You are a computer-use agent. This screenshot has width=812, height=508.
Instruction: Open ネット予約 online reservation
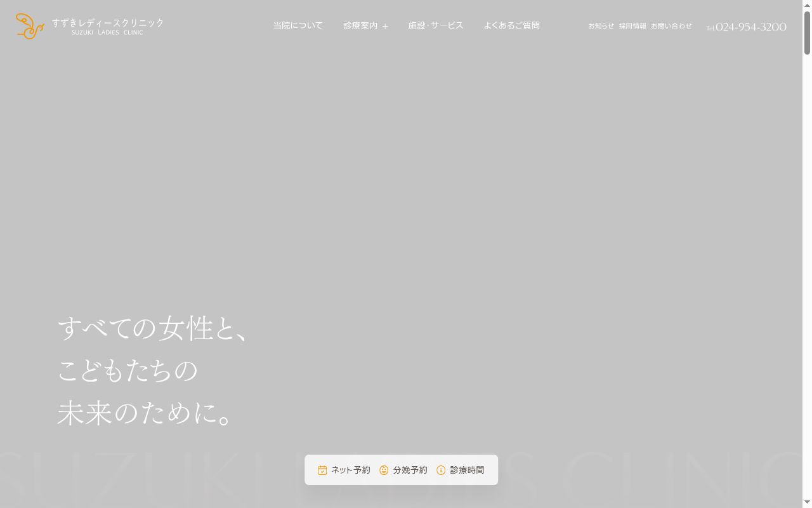point(344,470)
